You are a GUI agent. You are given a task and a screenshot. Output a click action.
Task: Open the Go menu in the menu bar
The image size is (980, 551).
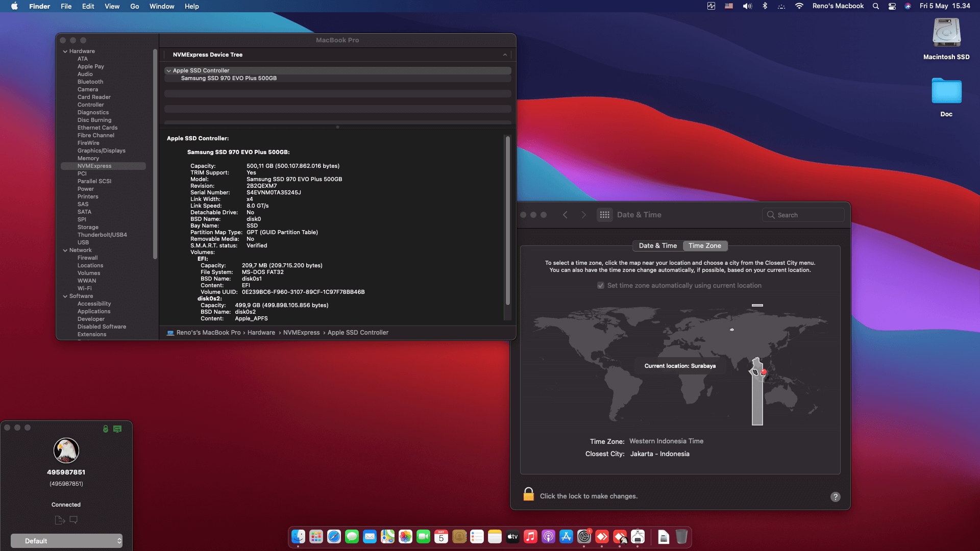pos(134,6)
